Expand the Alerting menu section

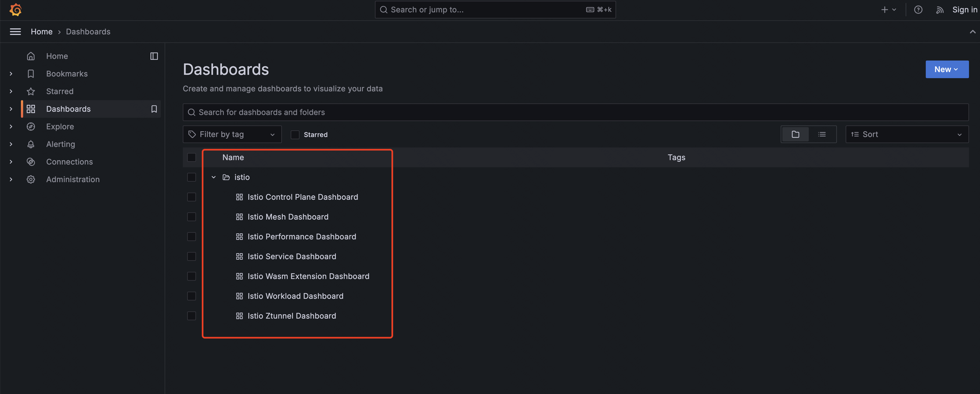(x=11, y=144)
